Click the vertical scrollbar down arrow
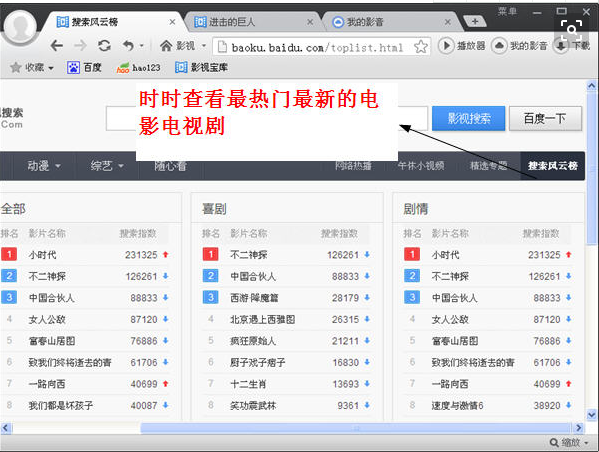The image size is (599, 452). click(x=592, y=415)
